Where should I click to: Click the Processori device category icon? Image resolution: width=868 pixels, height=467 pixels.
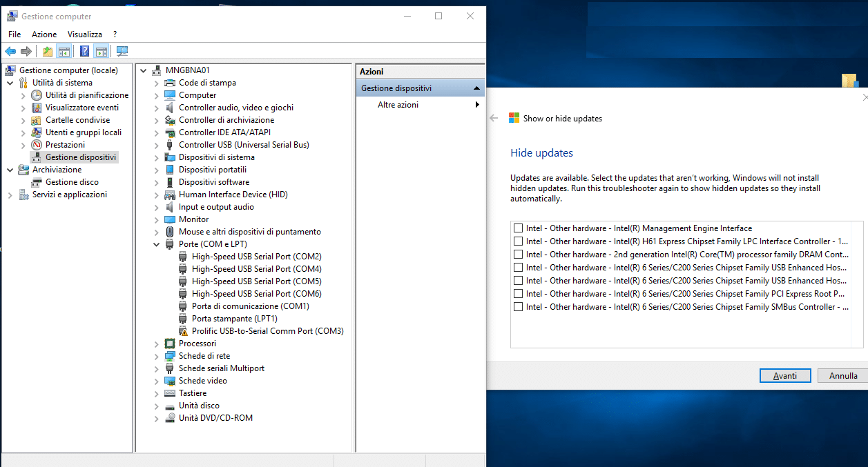170,344
